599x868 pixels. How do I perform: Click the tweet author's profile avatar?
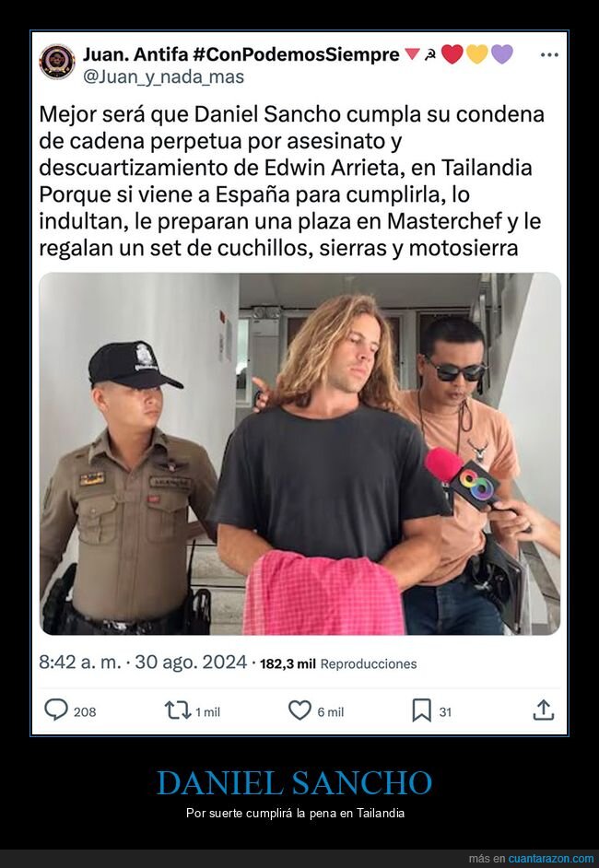coord(57,62)
